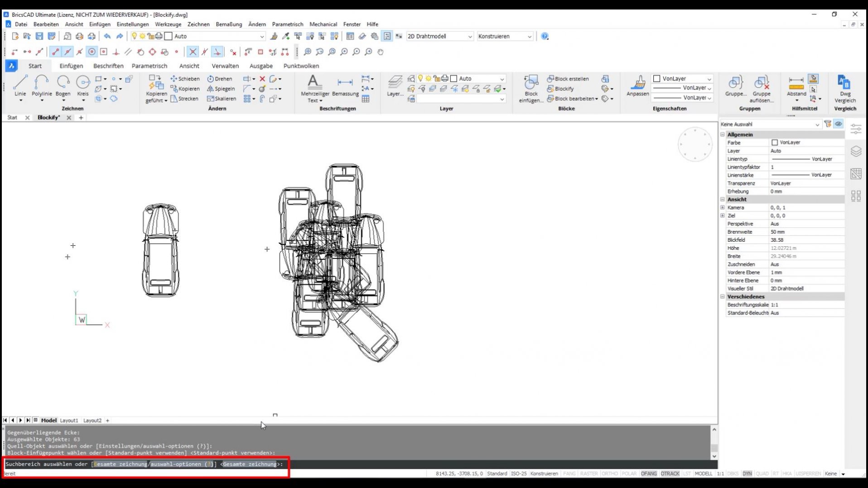Viewport: 868px width, 488px height.
Task: Click the Spiegeln mirror tool
Action: pos(221,89)
